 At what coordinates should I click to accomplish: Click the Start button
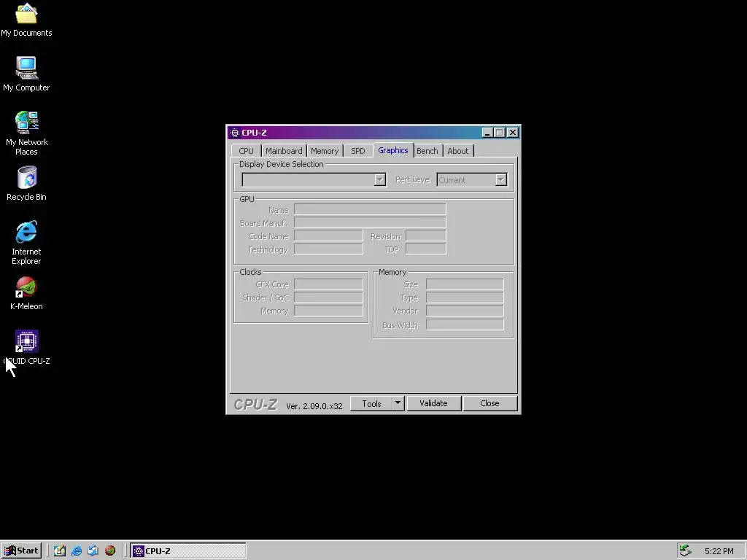tap(21, 551)
